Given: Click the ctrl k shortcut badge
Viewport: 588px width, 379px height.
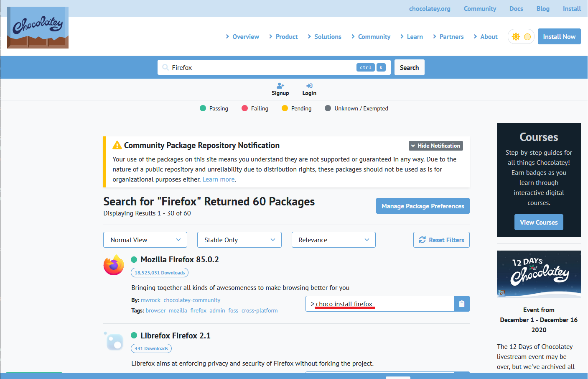Looking at the screenshot, I should [x=371, y=67].
